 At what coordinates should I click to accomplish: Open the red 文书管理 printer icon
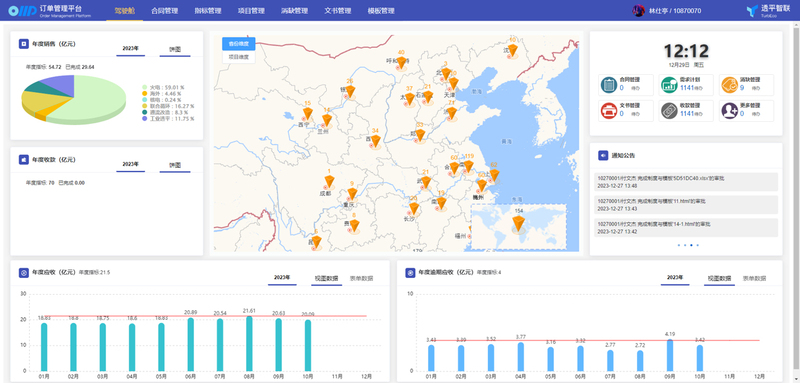point(609,111)
